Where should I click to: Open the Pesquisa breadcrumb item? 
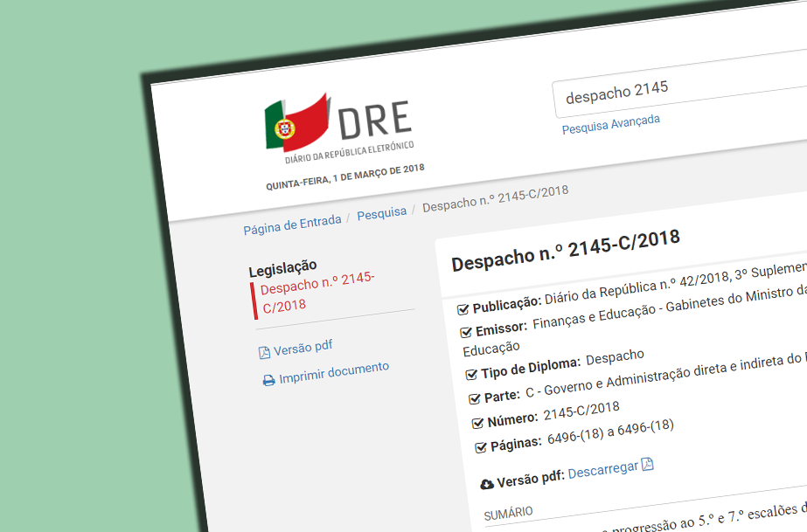(x=381, y=212)
